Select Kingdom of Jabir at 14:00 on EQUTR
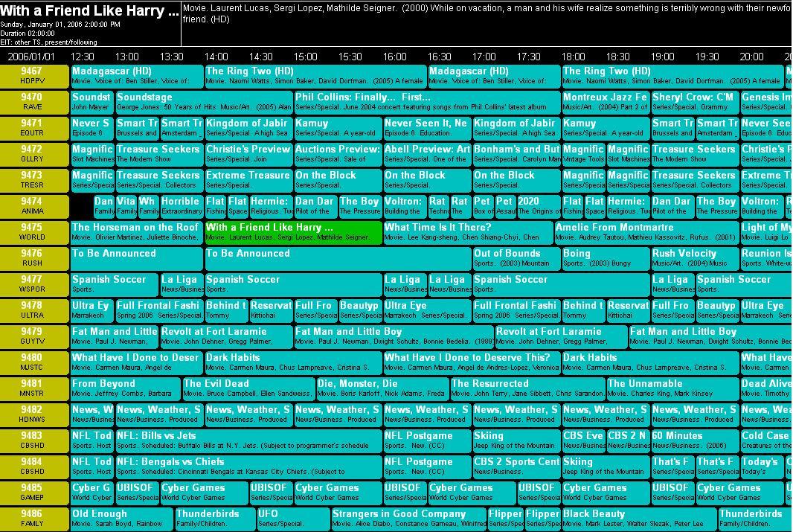 point(248,128)
